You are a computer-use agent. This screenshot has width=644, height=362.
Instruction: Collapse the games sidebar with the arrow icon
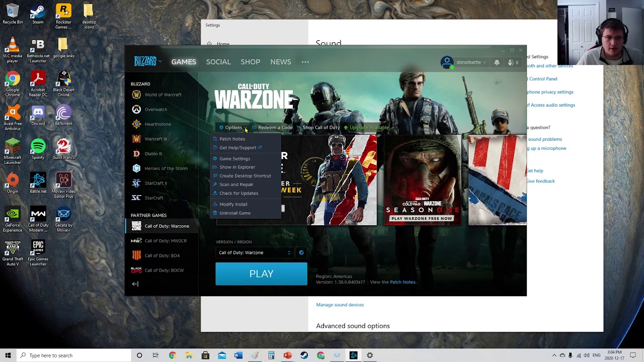coord(135,284)
